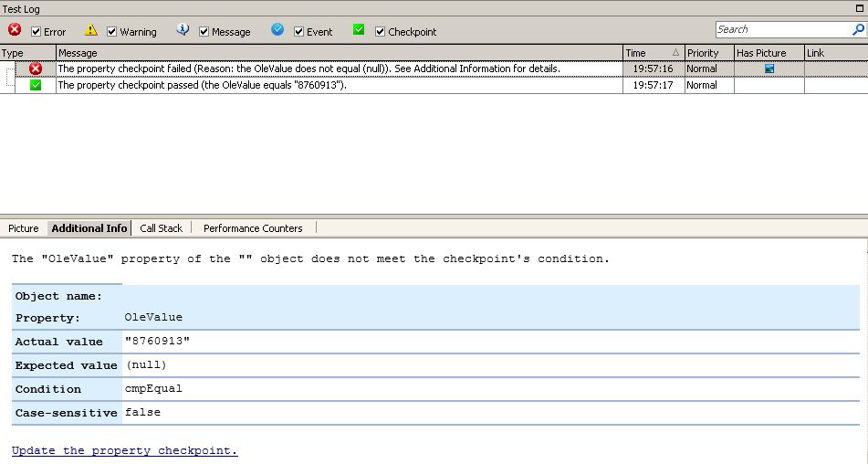
Task: Click into the Search input field
Action: click(782, 29)
